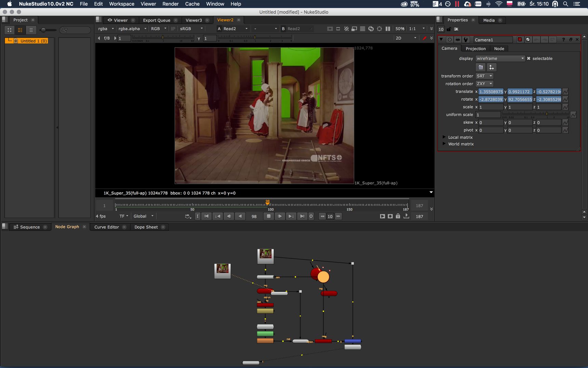The width and height of the screenshot is (588, 368).
Task: Open the sRGB viewer process dropdown
Action: (x=191, y=29)
